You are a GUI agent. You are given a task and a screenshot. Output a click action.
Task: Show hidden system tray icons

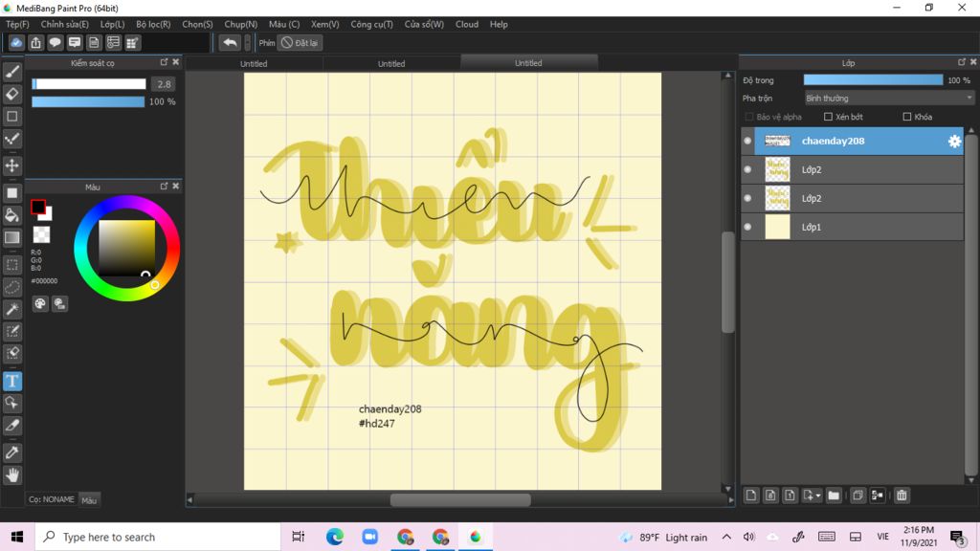(726, 537)
